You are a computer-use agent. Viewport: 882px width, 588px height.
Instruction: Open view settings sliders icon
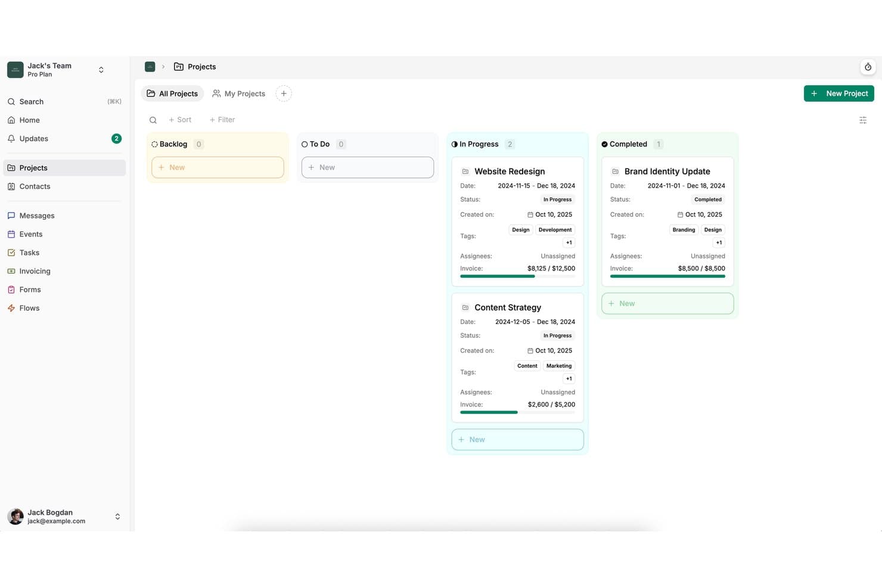tap(863, 120)
